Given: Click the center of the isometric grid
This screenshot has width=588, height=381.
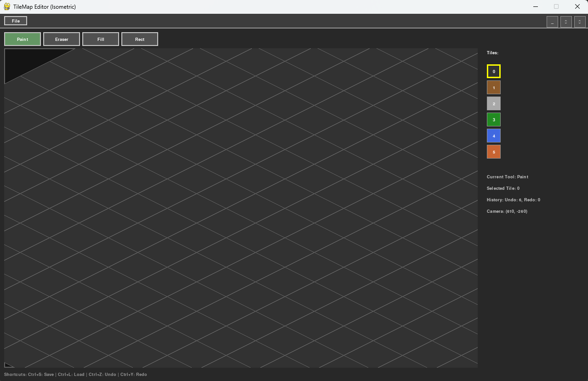Looking at the screenshot, I should point(241,208).
